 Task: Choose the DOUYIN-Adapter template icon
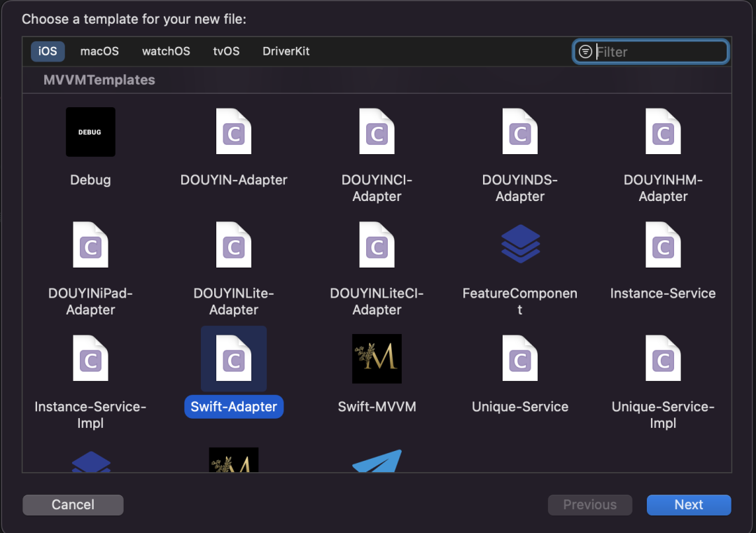pos(234,132)
